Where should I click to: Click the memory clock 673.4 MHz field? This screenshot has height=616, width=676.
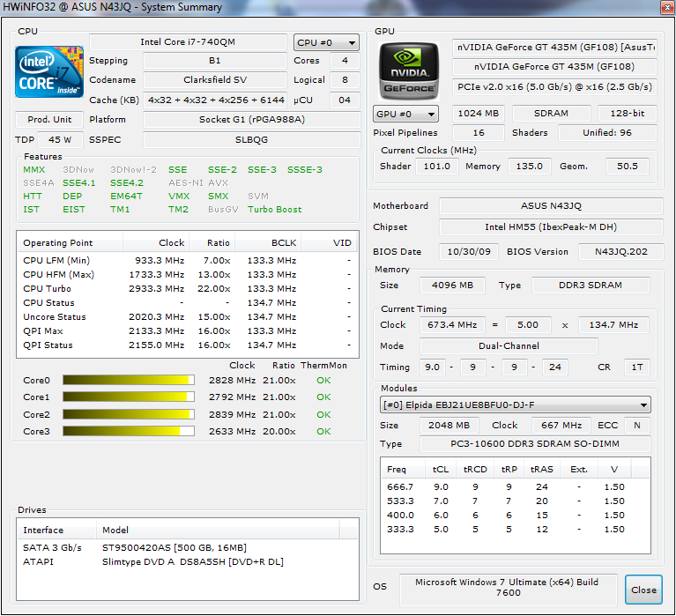pyautogui.click(x=452, y=325)
